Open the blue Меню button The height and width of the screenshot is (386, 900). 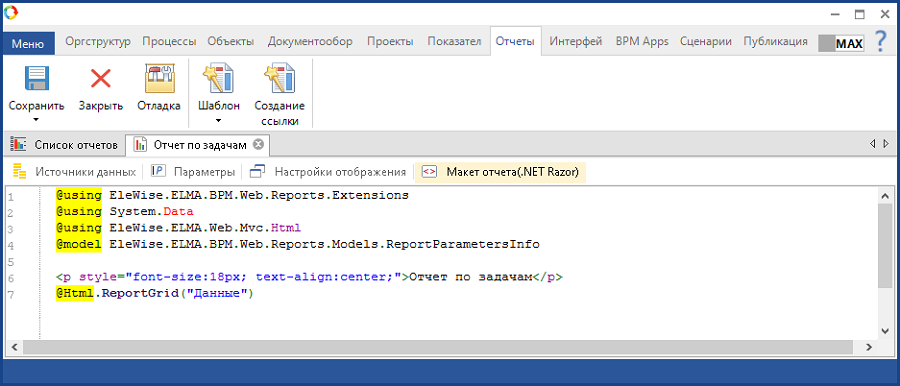(28, 43)
